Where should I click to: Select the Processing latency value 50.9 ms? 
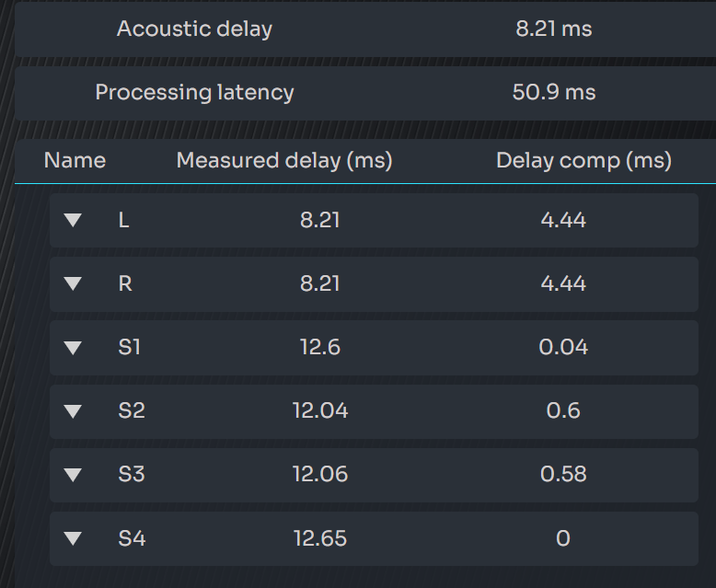click(x=553, y=93)
